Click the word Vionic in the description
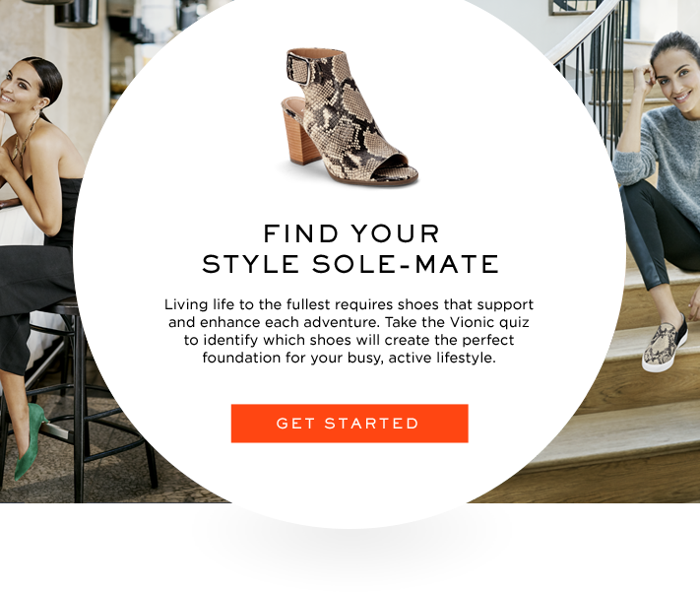The height and width of the screenshot is (592, 700). [472, 322]
